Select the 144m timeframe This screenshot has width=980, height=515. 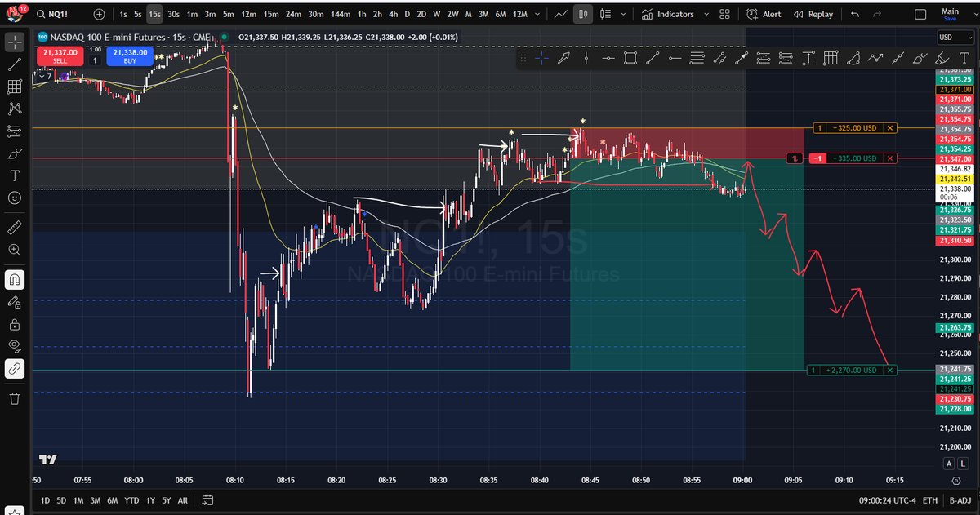pyautogui.click(x=341, y=14)
